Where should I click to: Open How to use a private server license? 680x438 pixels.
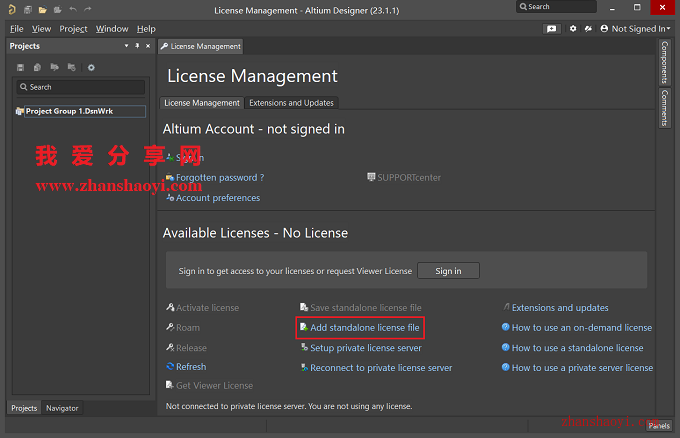point(577,368)
